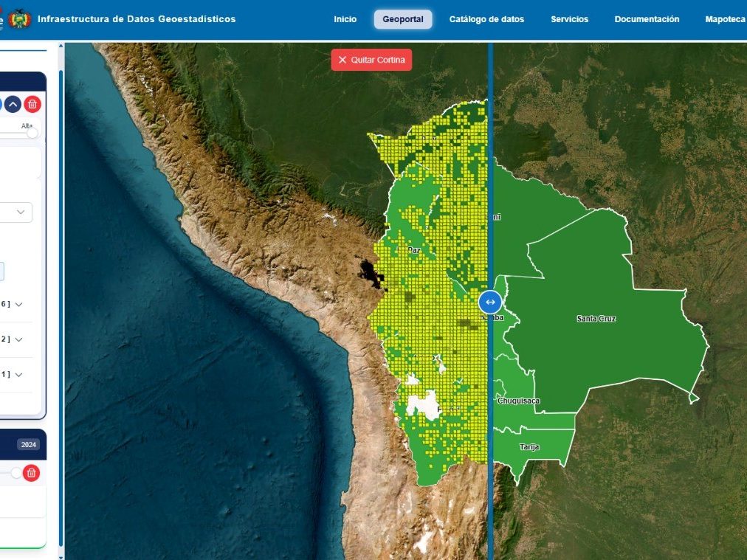Viewport: 747px width, 560px height.
Task: Delete the first layer with the red trash icon
Action: click(x=32, y=104)
